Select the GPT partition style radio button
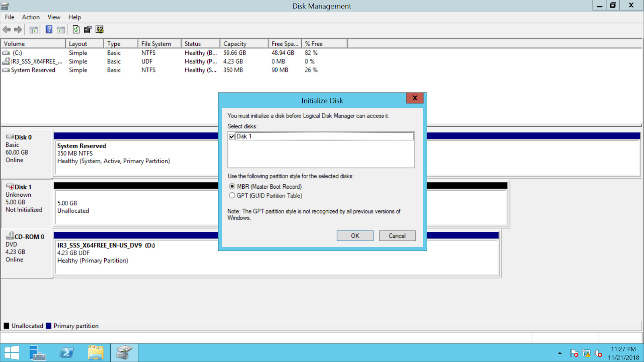The height and width of the screenshot is (362, 644). [232, 195]
